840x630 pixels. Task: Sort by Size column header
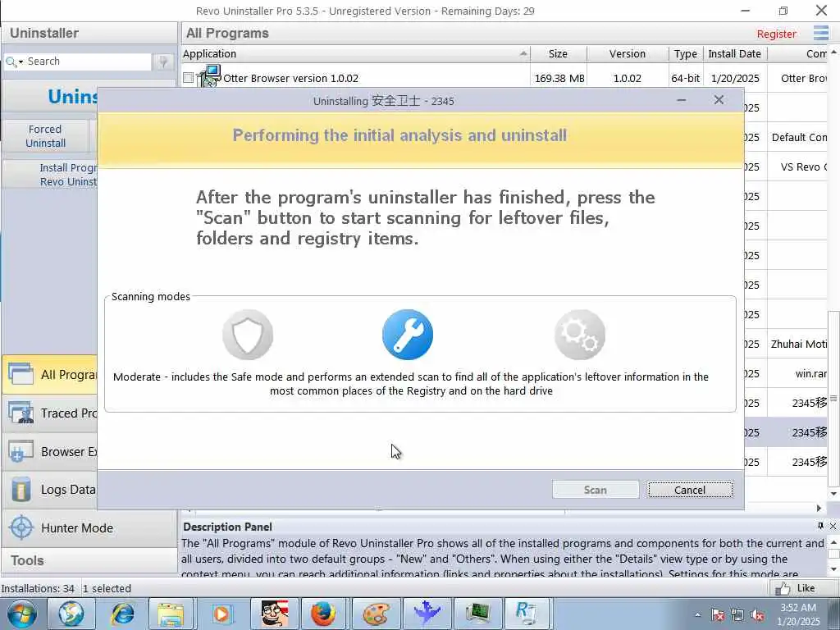click(558, 53)
